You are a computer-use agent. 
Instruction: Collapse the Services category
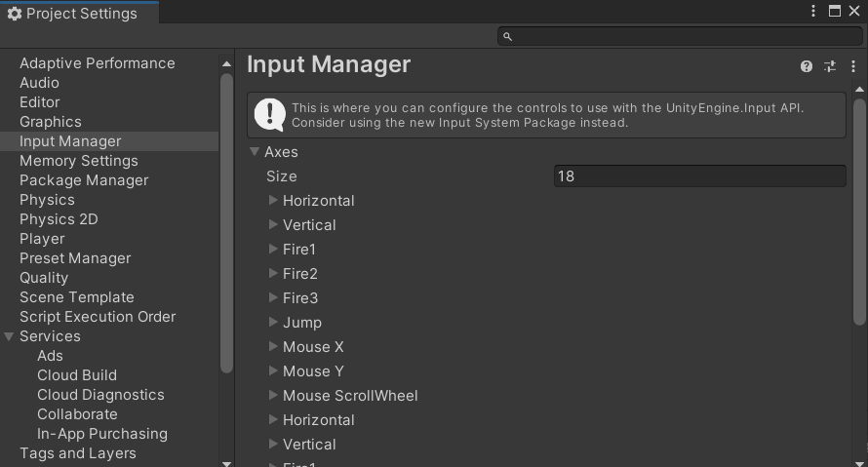(9, 336)
